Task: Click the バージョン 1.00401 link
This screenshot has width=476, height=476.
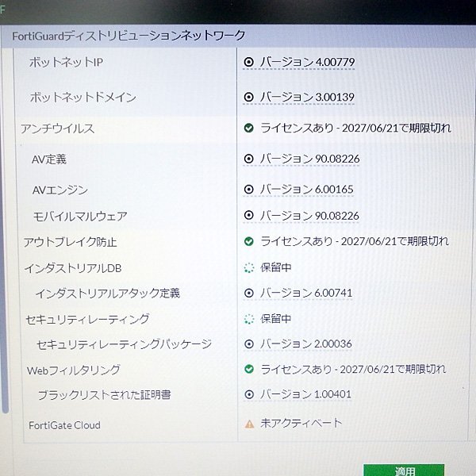Action: pyautogui.click(x=305, y=394)
